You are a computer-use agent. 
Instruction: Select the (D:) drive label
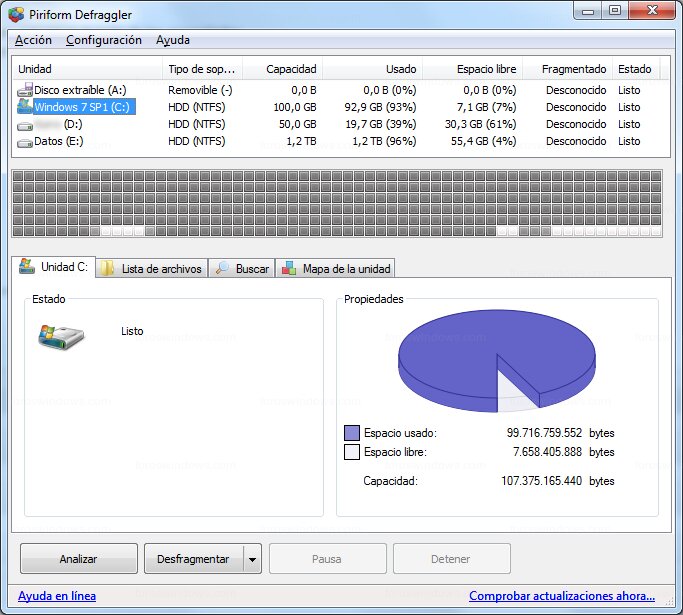73,124
